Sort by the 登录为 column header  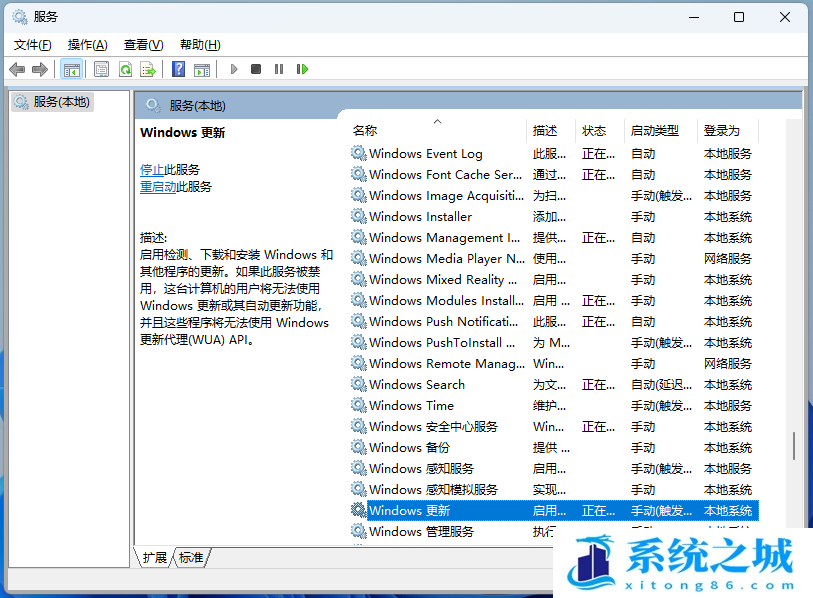[728, 130]
